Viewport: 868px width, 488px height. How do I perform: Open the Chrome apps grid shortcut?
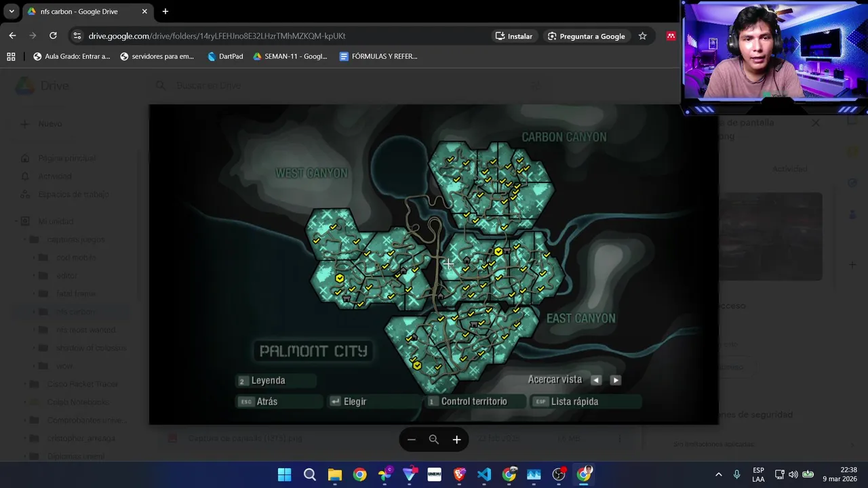click(11, 56)
